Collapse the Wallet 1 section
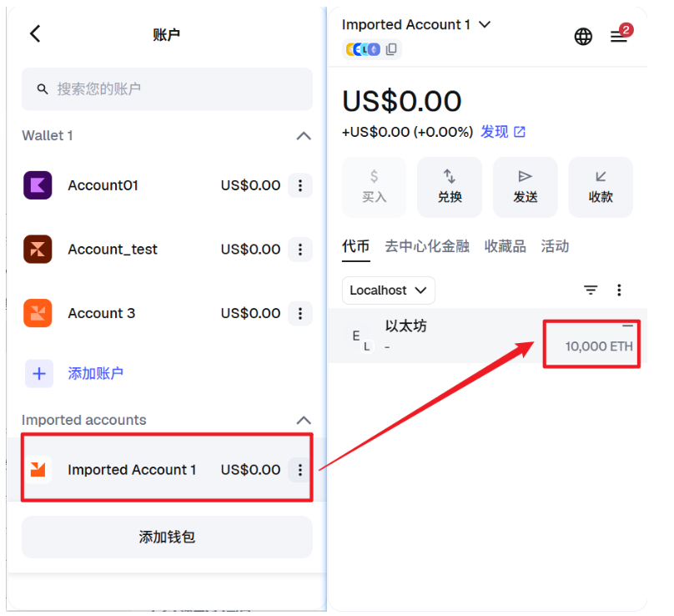This screenshot has height=616, width=674. (x=304, y=136)
